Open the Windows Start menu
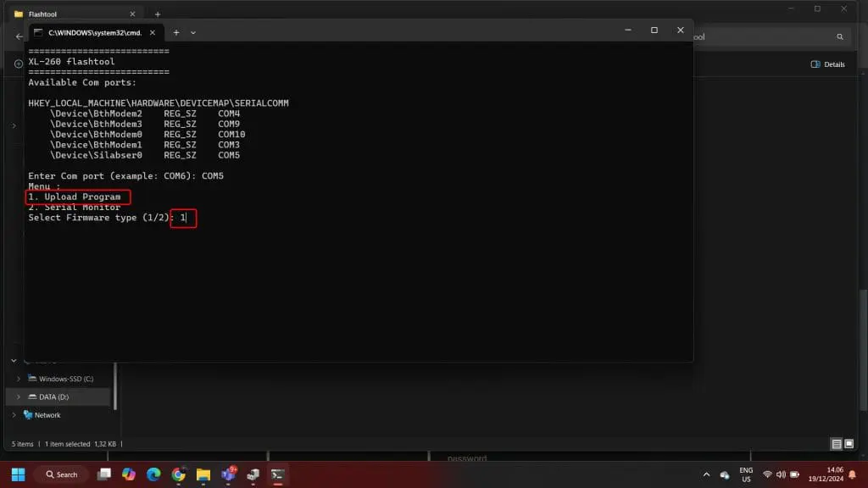The image size is (868, 488). [18, 474]
